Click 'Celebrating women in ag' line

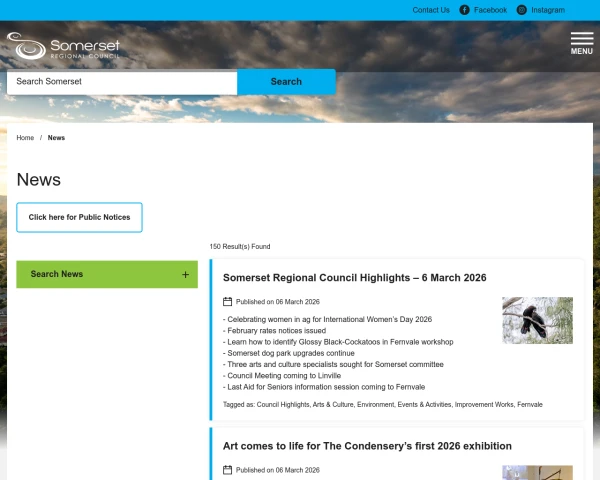(x=328, y=320)
